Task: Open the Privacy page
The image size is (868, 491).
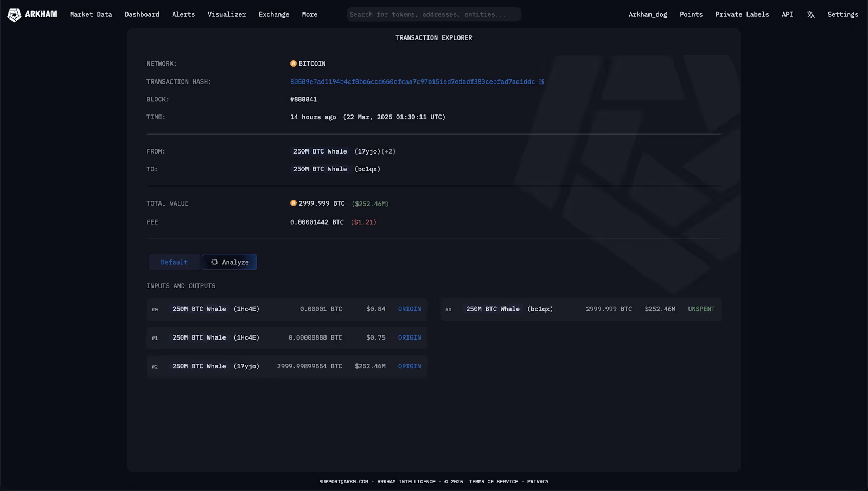Action: tap(538, 481)
